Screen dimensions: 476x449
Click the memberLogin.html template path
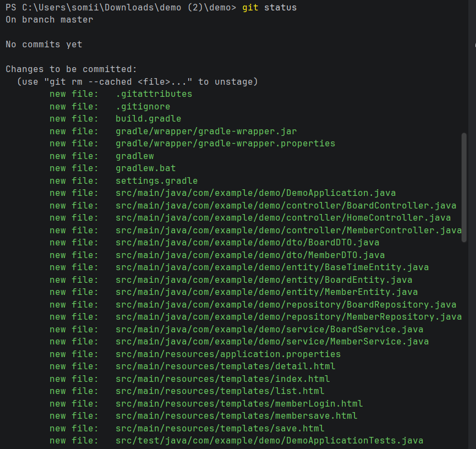click(239, 403)
